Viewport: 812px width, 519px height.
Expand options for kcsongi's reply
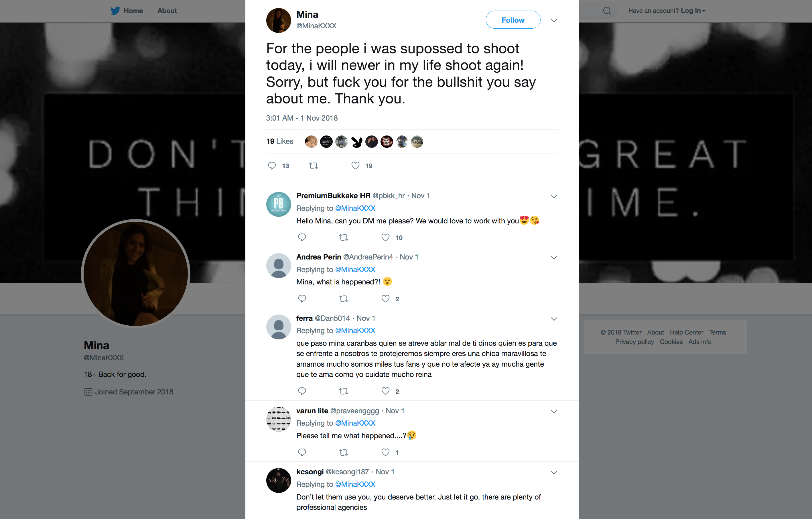click(x=554, y=473)
